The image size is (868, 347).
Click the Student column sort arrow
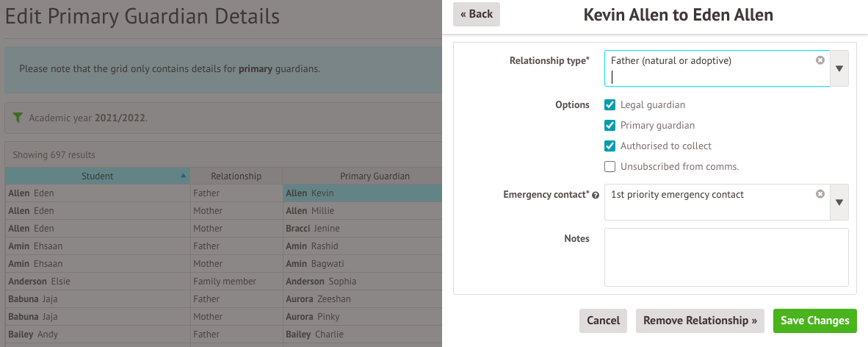click(184, 176)
